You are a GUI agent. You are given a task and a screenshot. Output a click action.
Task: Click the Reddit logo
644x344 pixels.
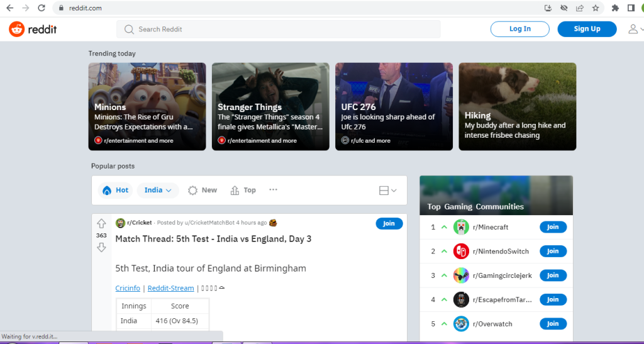pos(33,29)
